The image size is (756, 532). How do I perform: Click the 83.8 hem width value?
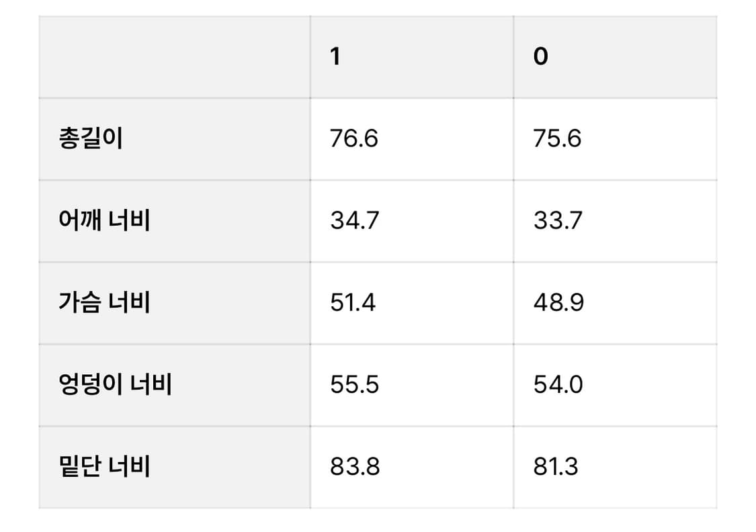tap(355, 467)
